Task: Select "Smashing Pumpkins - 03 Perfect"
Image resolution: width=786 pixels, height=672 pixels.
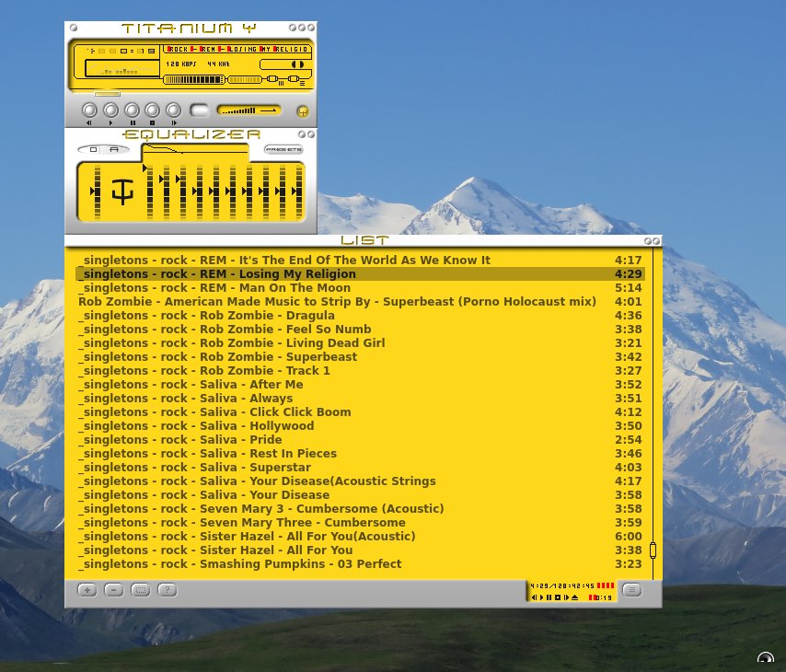Action: click(360, 563)
